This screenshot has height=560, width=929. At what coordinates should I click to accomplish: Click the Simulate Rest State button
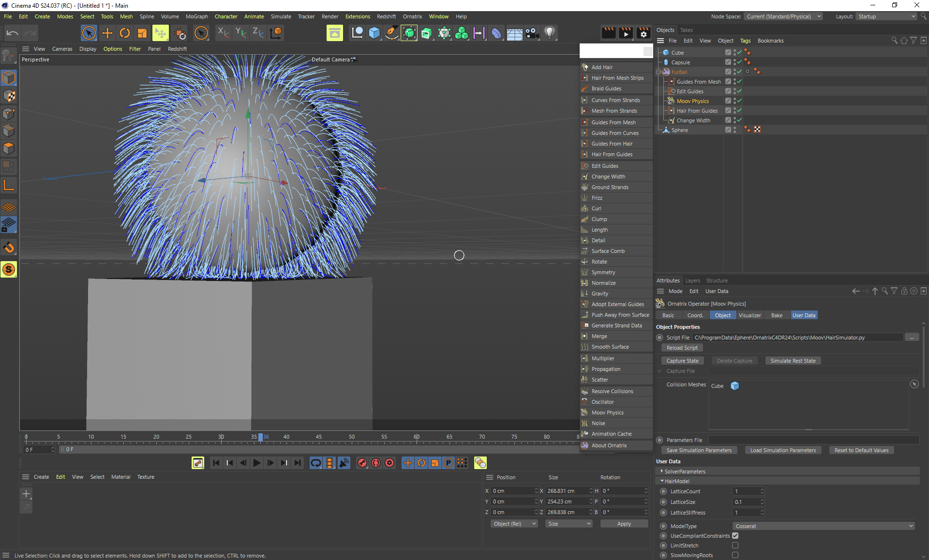[794, 360]
